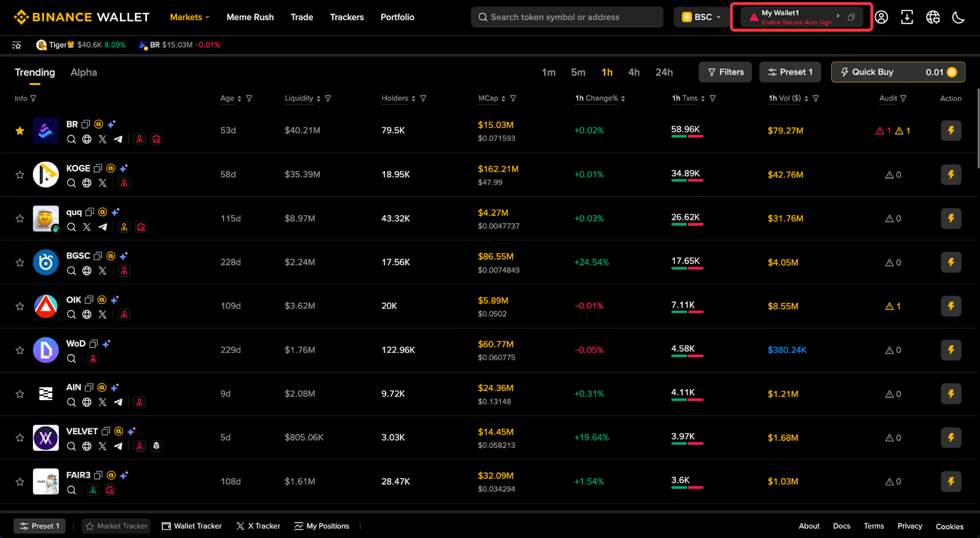Unfavorite BR with the filled star
The width and height of the screenshot is (980, 538).
[x=20, y=131]
